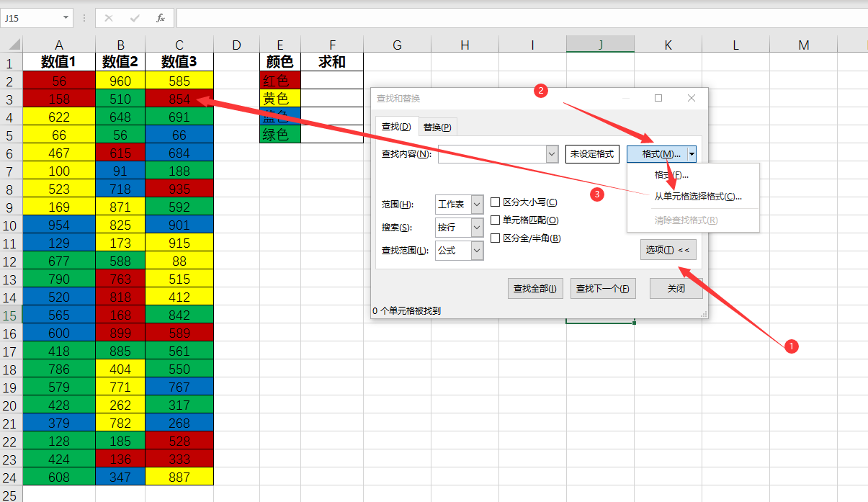Image resolution: width=868 pixels, height=502 pixels.
Task: Click the 颜色 header cell
Action: click(x=280, y=62)
